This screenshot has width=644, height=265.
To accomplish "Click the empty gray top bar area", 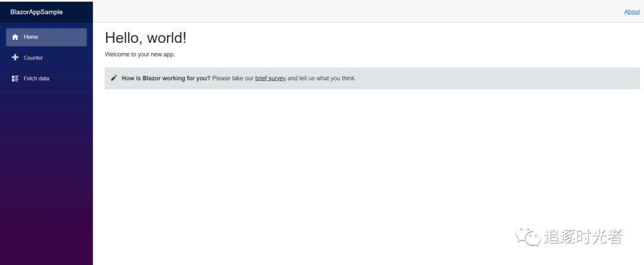I will tap(358, 12).
